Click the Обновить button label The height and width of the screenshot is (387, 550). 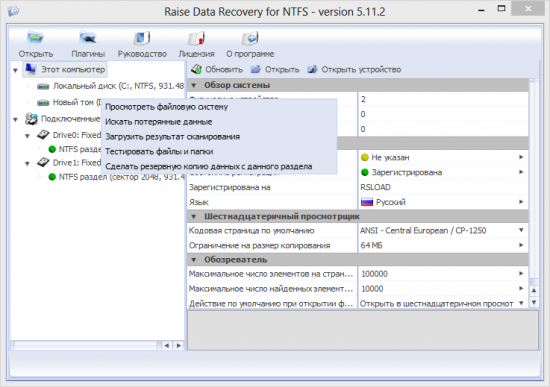coord(224,69)
